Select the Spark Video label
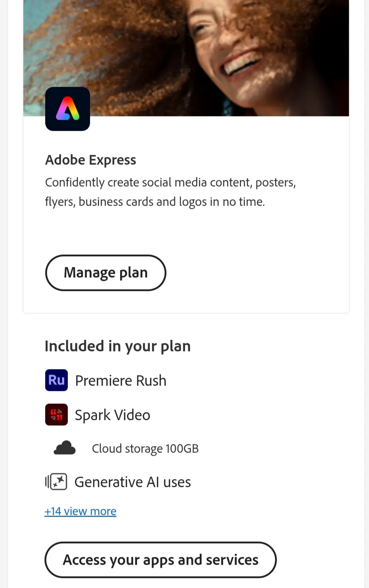Image resolution: width=369 pixels, height=588 pixels. click(113, 415)
